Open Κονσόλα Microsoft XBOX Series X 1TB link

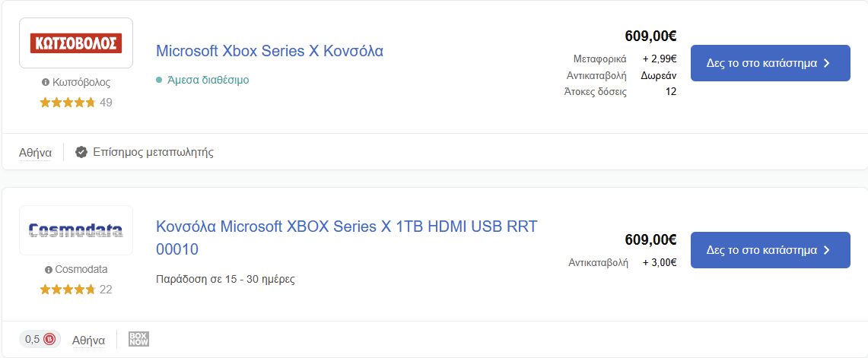click(x=347, y=238)
